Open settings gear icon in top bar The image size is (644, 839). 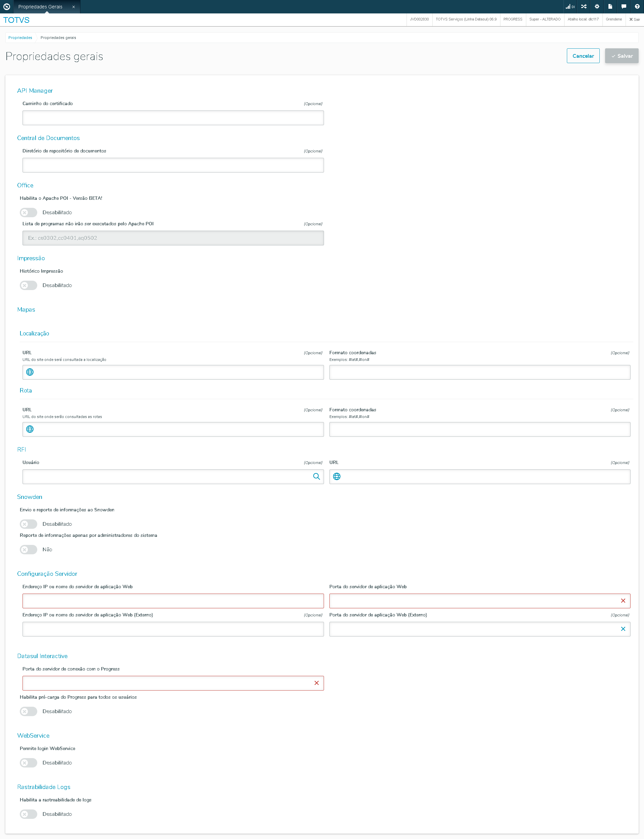[597, 6]
